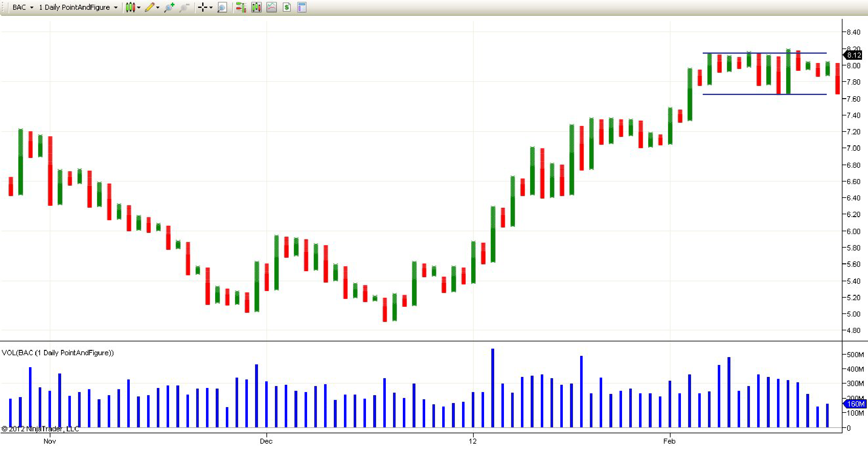Open the chart trader icon
The image size is (868, 449).
(241, 8)
